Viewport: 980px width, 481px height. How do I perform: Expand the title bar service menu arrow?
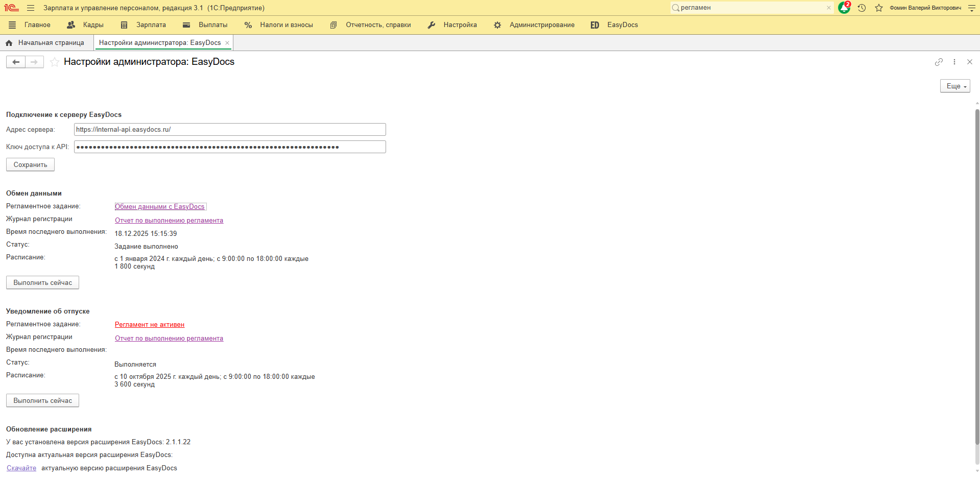pyautogui.click(x=971, y=8)
